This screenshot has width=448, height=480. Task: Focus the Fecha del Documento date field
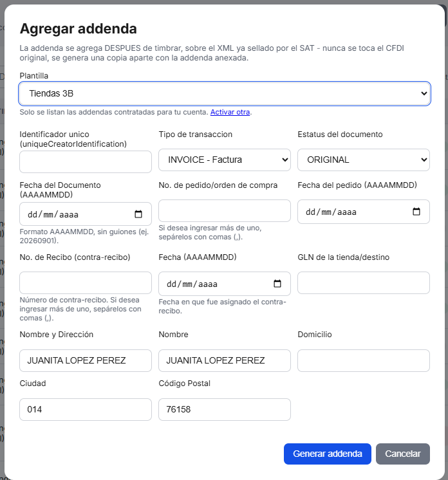86,214
